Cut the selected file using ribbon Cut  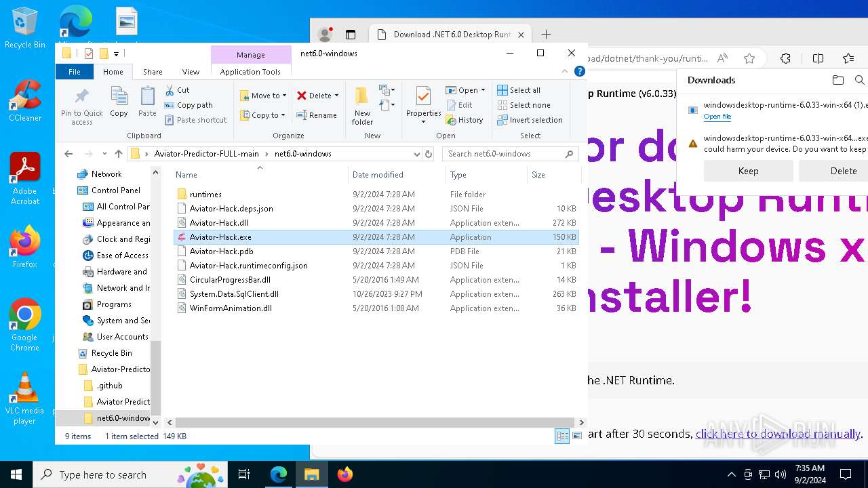click(177, 90)
